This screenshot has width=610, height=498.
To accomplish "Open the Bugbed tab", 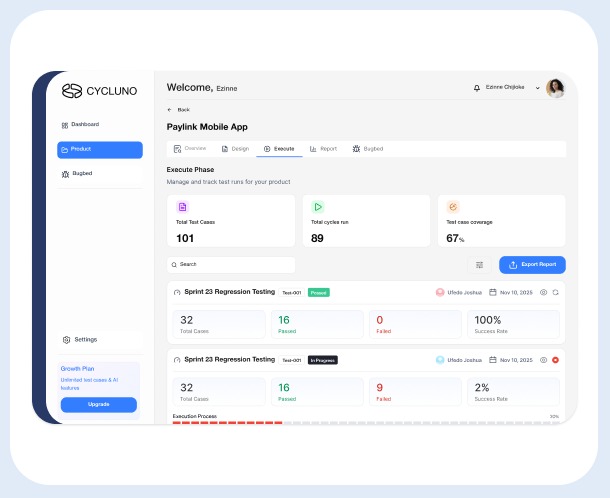I will 368,149.
